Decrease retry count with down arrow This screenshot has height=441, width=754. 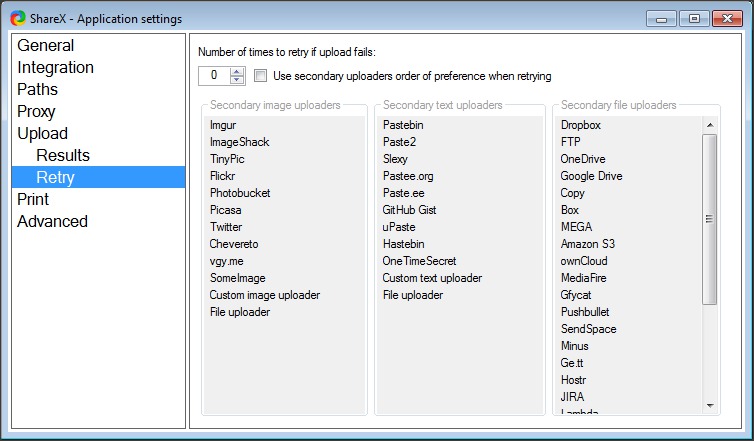coord(237,80)
